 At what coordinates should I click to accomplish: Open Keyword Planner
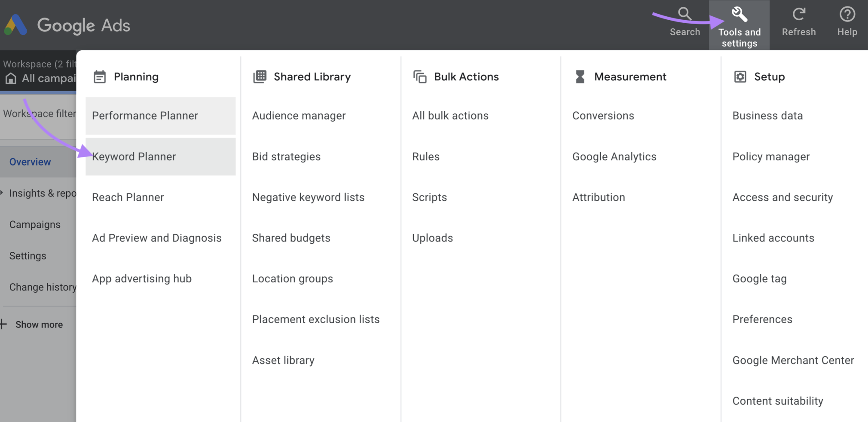(160, 156)
